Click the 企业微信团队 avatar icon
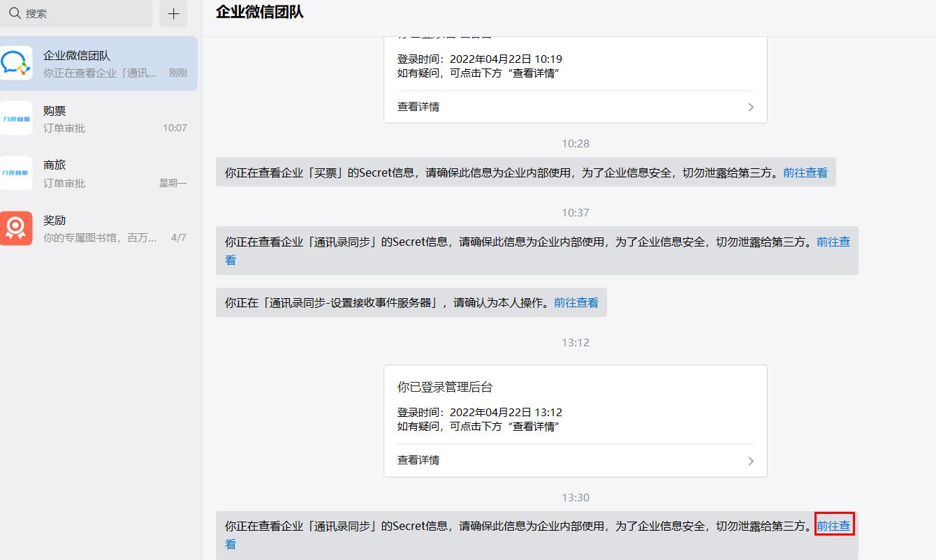 tap(16, 64)
